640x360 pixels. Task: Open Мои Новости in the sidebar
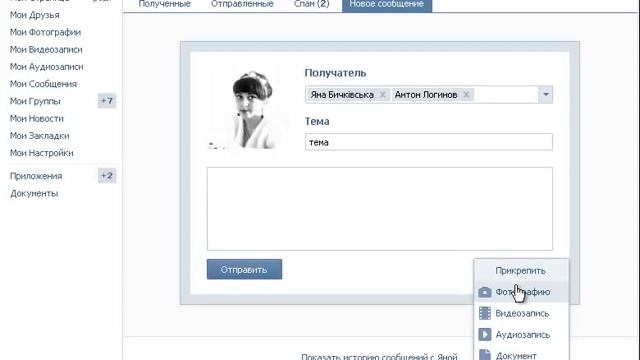(37, 118)
